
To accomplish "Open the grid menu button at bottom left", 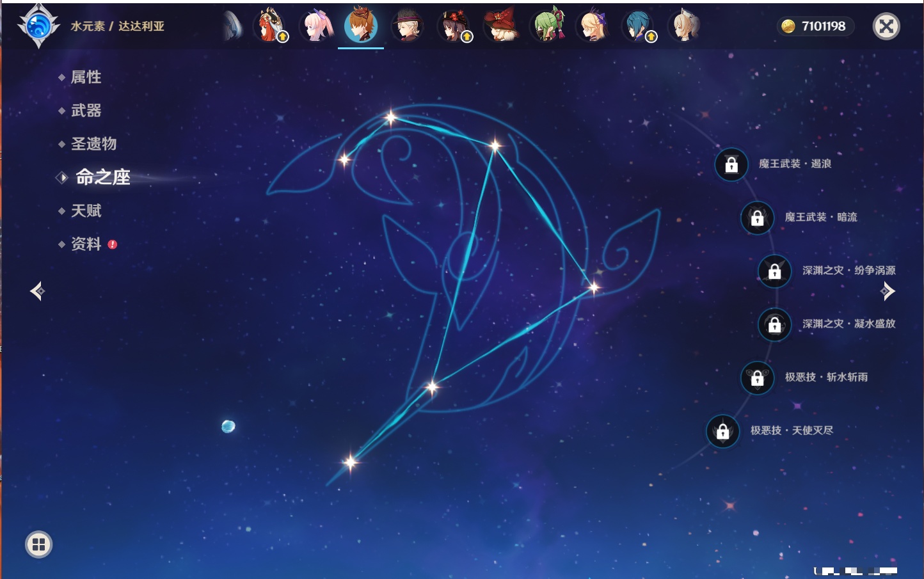I will (x=38, y=544).
